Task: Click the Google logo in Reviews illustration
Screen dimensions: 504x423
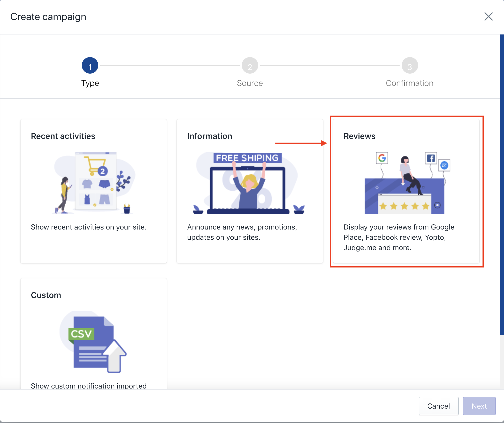Action: [382, 158]
